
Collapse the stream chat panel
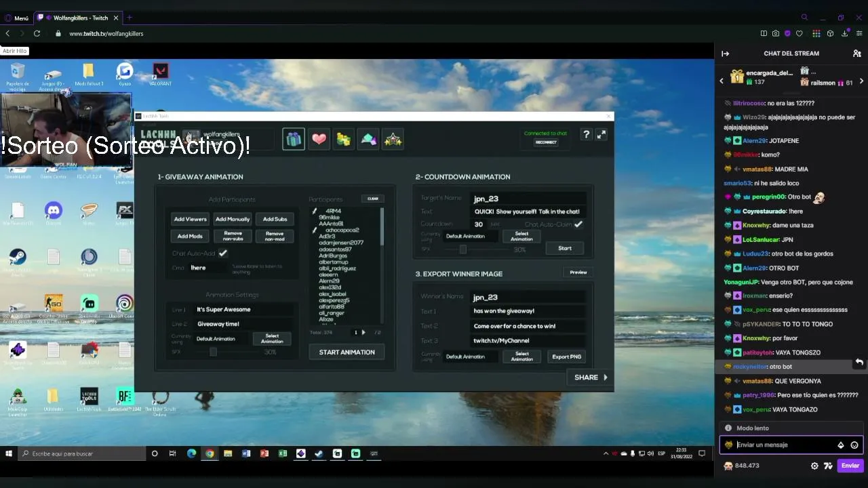pos(725,54)
